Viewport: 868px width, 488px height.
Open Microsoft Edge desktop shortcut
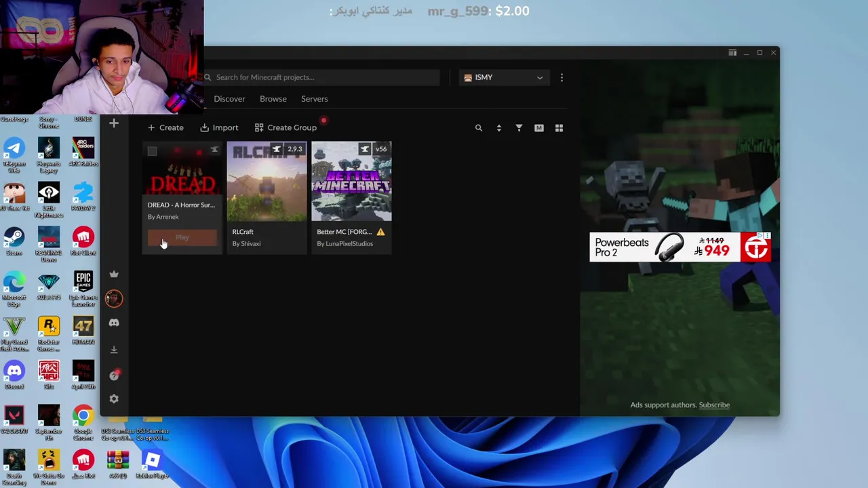click(x=14, y=289)
